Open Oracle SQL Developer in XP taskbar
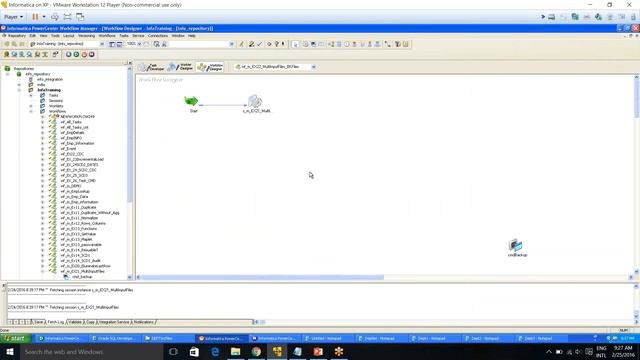The height and width of the screenshot is (360, 640). tap(116, 338)
